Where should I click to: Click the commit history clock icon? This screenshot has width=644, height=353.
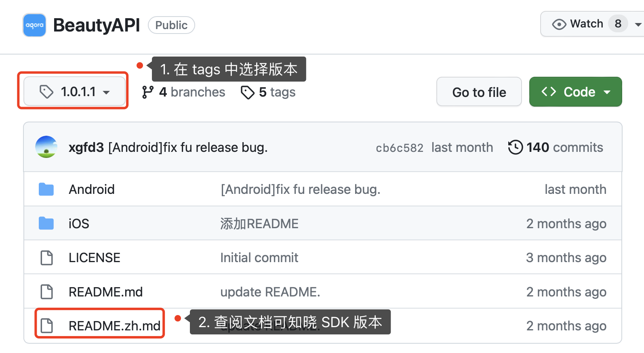(515, 147)
